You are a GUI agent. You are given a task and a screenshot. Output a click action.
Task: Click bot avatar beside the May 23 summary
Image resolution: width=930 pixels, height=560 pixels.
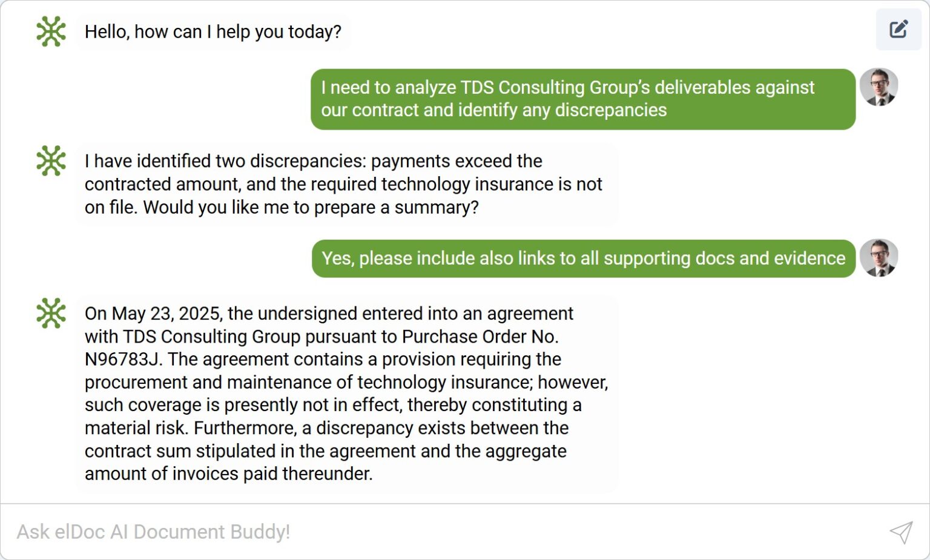tap(51, 314)
